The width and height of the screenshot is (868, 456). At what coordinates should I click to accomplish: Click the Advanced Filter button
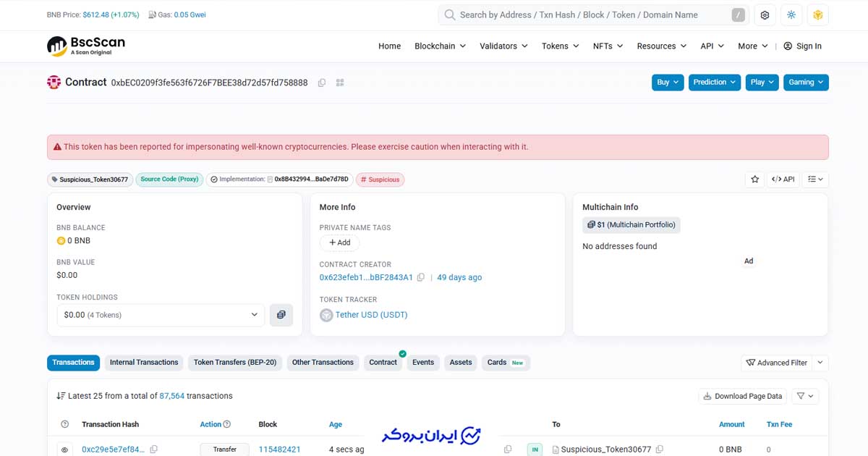click(x=777, y=363)
